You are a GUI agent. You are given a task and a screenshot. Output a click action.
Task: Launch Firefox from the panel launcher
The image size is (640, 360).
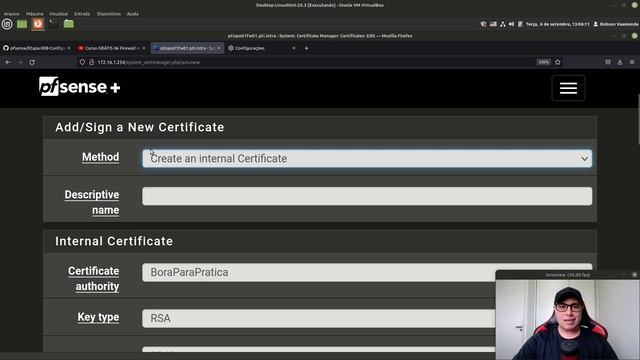point(38,24)
